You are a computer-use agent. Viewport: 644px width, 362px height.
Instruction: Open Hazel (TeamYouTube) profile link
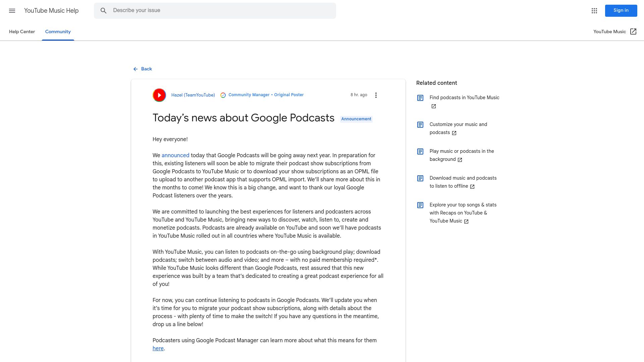pyautogui.click(x=193, y=95)
